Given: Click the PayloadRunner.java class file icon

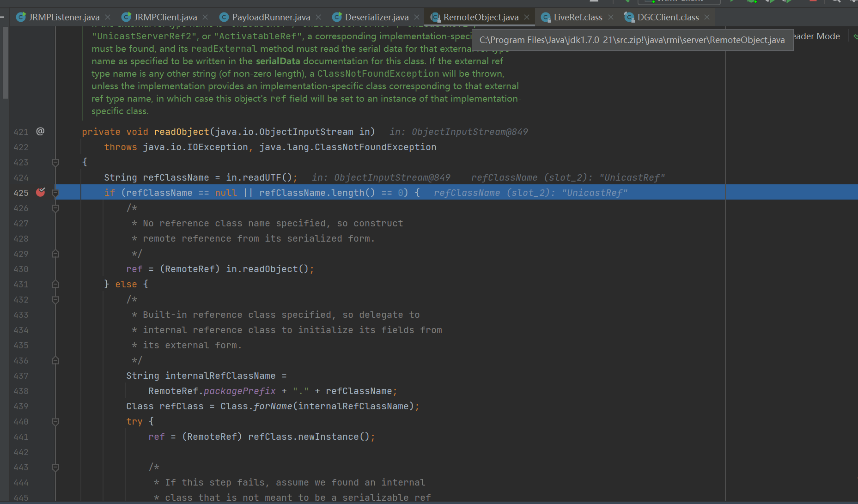Looking at the screenshot, I should tap(224, 17).
